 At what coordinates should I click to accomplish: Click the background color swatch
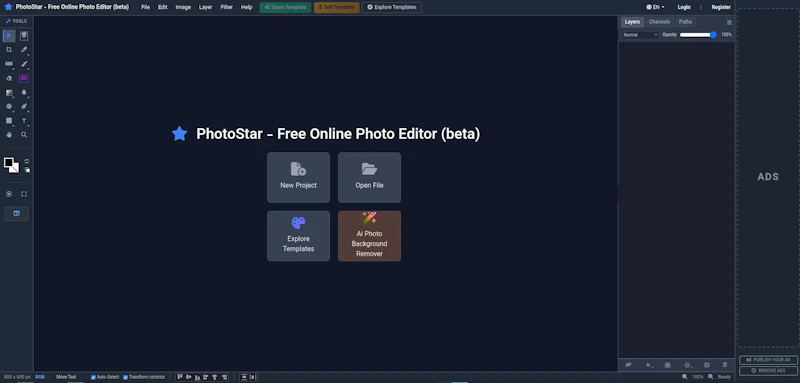pos(15,168)
